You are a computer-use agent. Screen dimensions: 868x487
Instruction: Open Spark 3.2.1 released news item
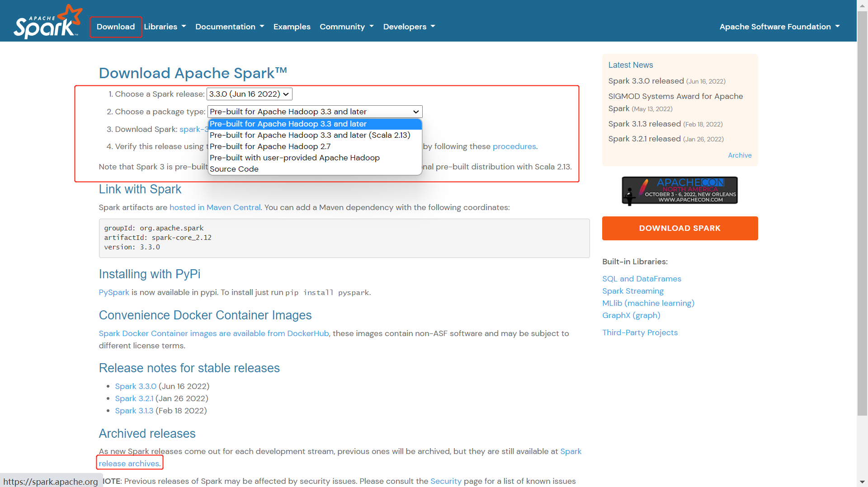[x=644, y=139]
